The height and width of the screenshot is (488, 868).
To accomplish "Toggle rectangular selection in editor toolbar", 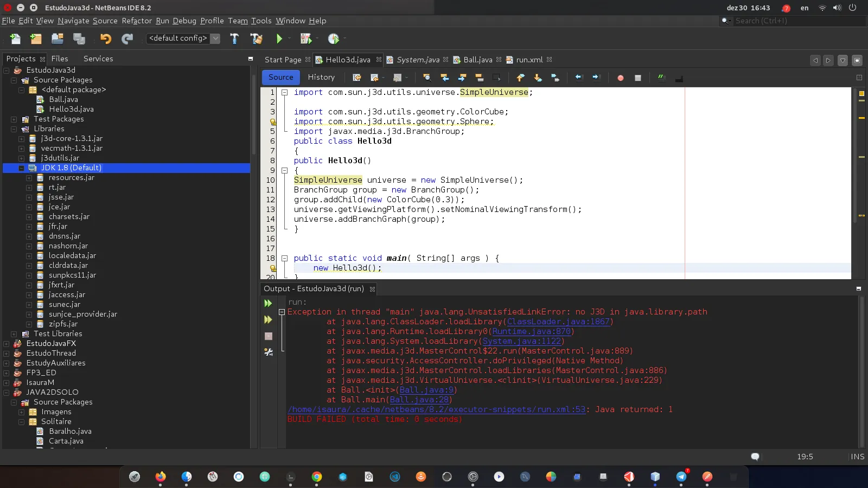I will coord(496,78).
